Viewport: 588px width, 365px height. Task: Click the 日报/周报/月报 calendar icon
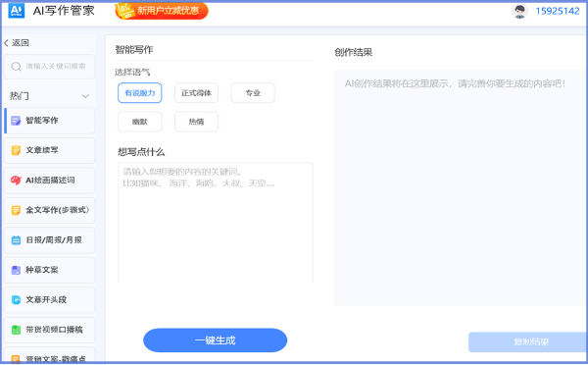pos(16,240)
